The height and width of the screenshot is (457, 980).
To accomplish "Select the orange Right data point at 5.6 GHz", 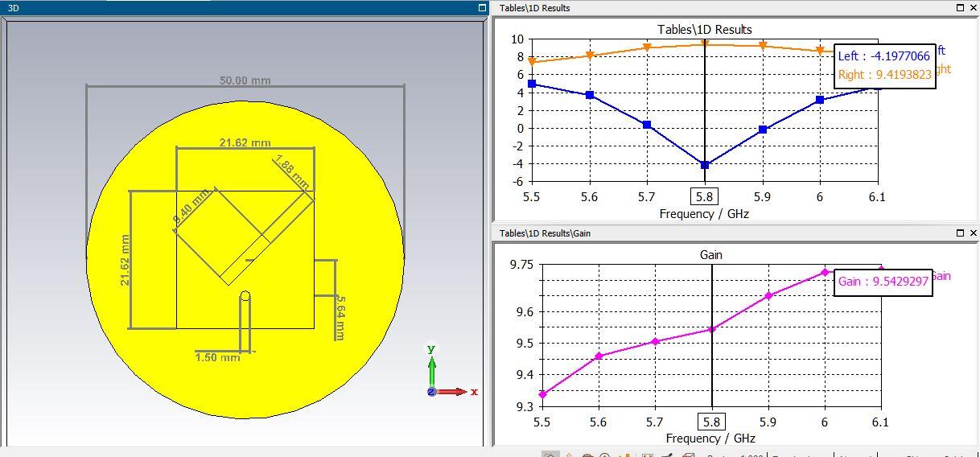I will [x=590, y=56].
